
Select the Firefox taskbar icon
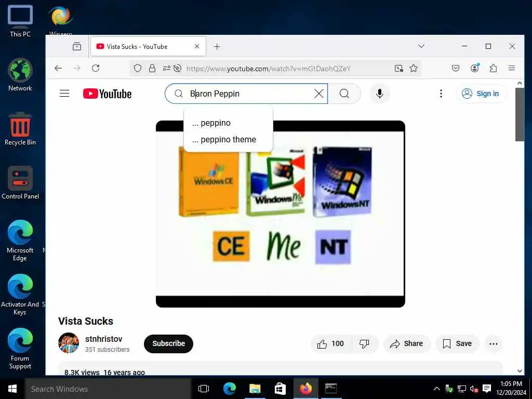pos(305,389)
